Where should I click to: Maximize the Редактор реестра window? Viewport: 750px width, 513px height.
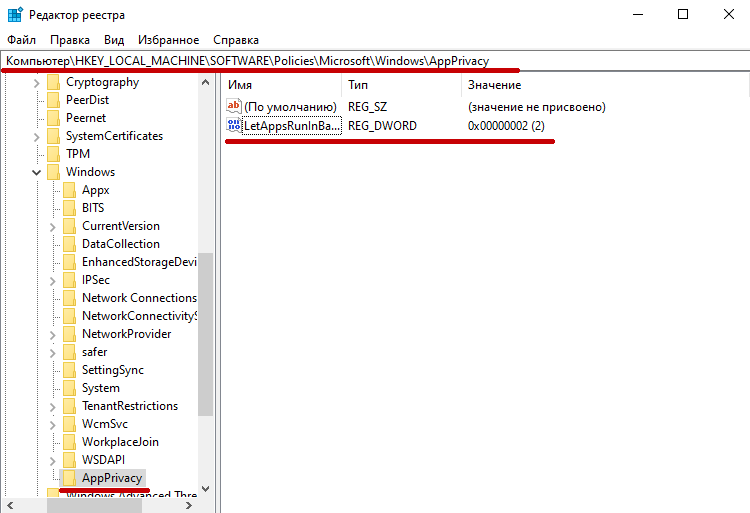pos(683,14)
